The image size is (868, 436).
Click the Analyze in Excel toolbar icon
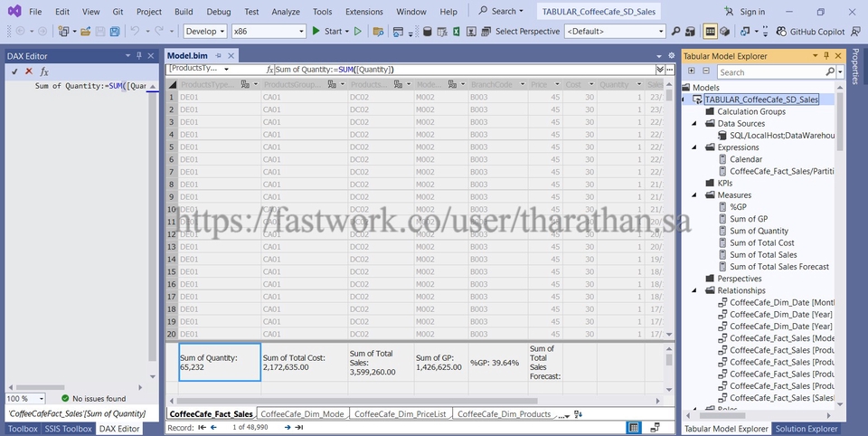point(458,31)
